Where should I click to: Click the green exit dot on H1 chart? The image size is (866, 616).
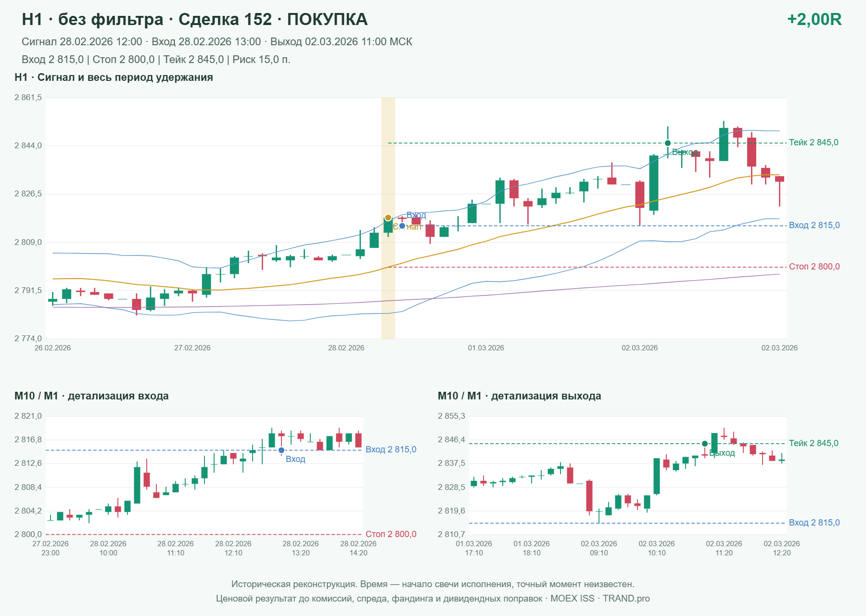tap(668, 143)
